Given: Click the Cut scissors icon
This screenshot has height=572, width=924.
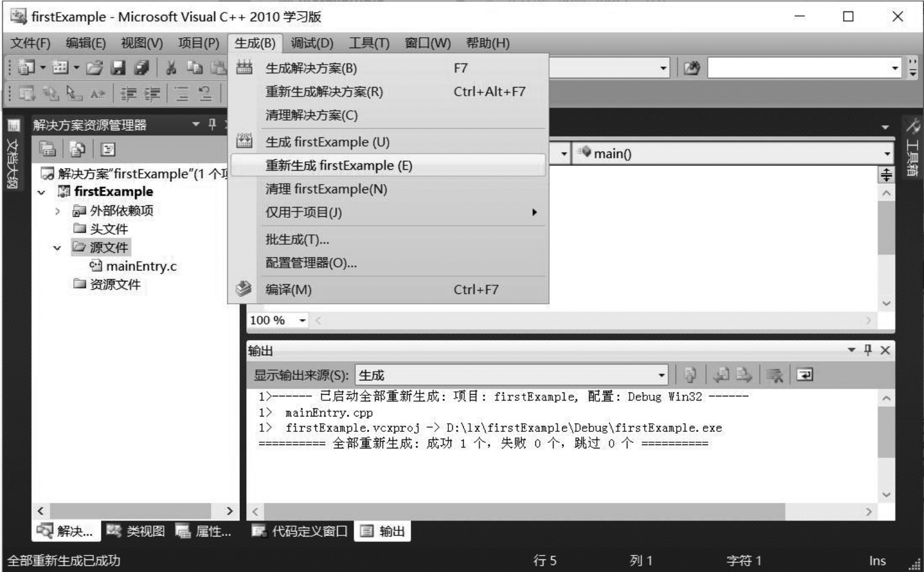Looking at the screenshot, I should pos(171,67).
